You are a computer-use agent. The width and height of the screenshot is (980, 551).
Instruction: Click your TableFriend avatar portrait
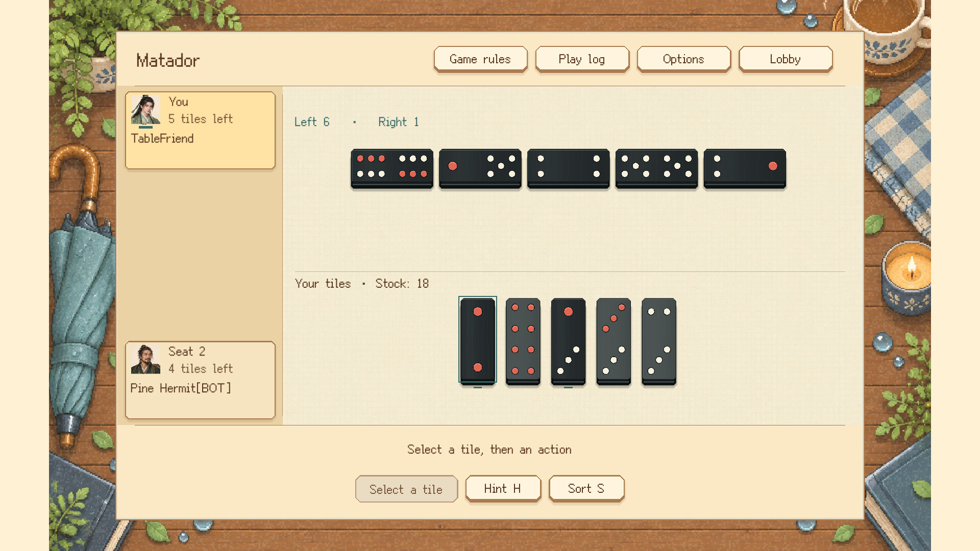(145, 110)
